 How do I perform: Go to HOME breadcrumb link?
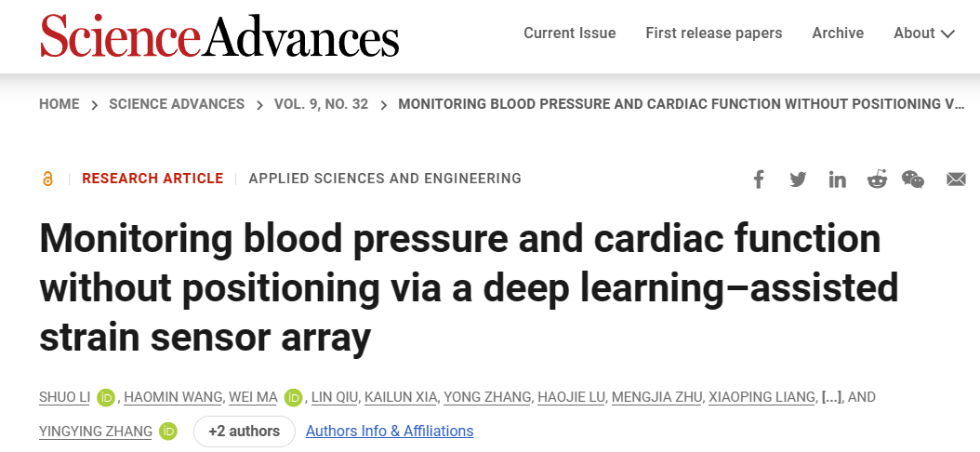click(60, 104)
